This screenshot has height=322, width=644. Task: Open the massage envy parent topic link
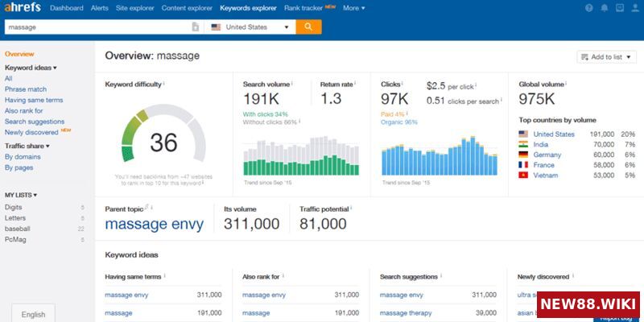tap(155, 225)
